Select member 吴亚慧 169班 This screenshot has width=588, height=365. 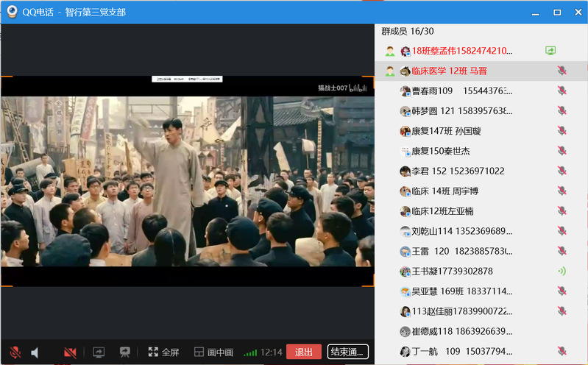(481, 291)
